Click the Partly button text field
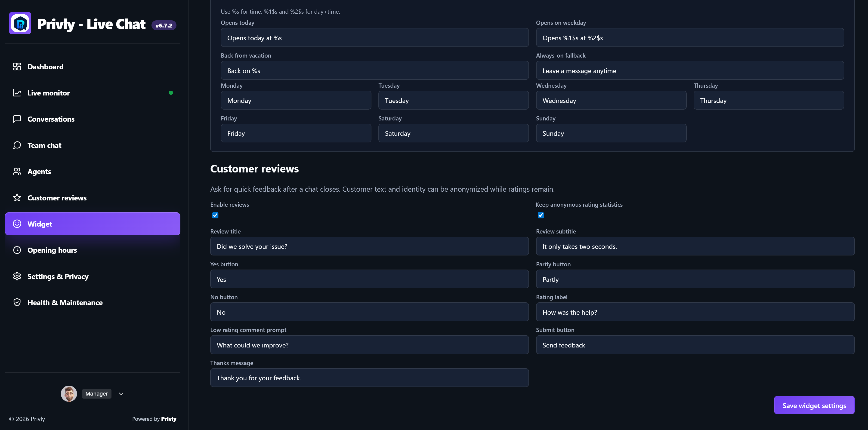Viewport: 868px width, 430px height. click(x=695, y=279)
